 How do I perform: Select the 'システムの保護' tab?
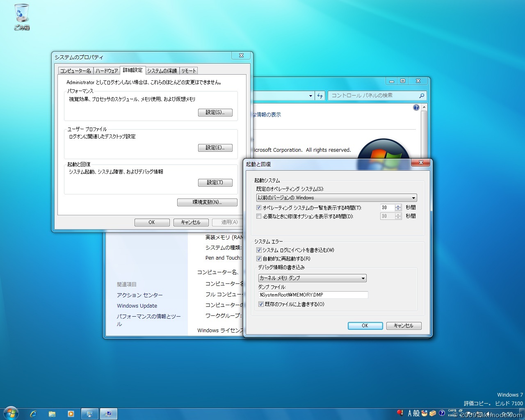click(162, 71)
